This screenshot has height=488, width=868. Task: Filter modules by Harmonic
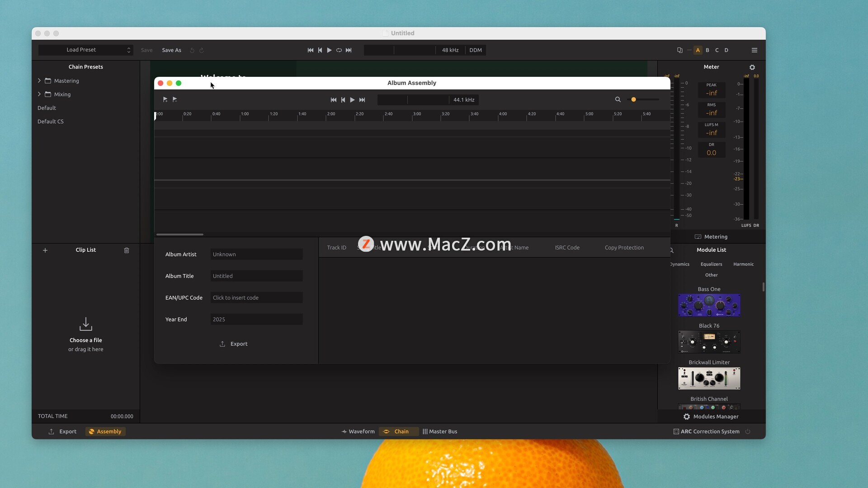tap(743, 264)
